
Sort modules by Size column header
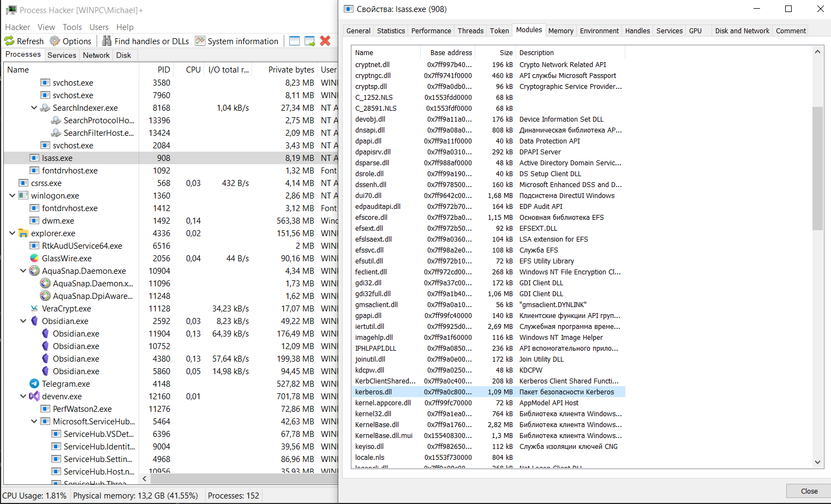pos(495,52)
